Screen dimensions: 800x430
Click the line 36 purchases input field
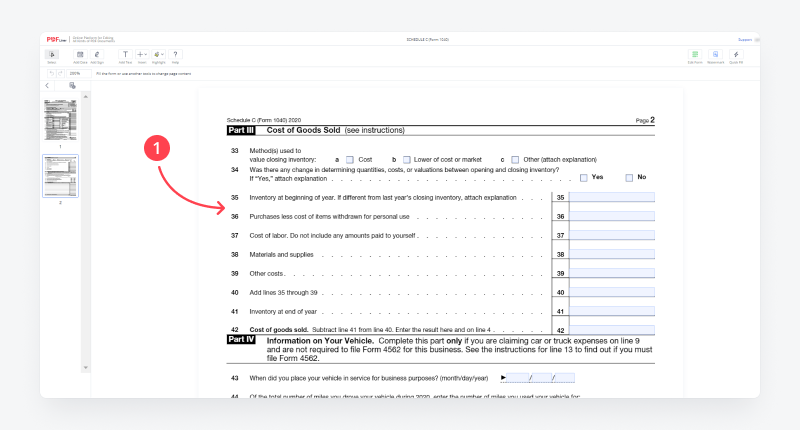[x=611, y=216]
